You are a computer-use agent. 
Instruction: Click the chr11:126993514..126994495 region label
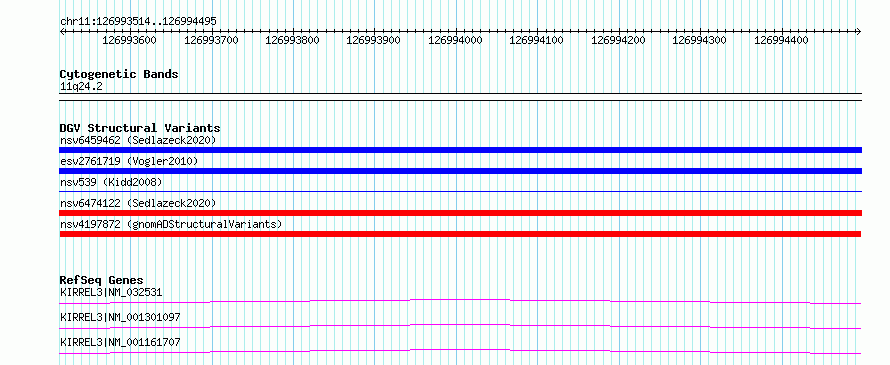coord(138,21)
